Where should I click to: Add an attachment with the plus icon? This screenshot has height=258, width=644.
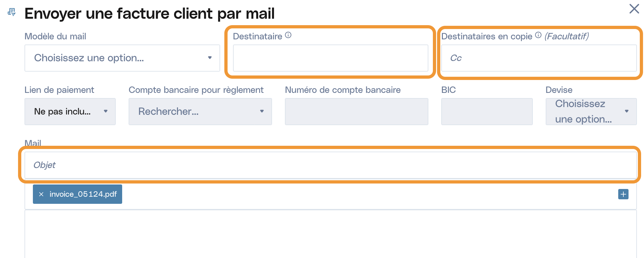pos(623,194)
